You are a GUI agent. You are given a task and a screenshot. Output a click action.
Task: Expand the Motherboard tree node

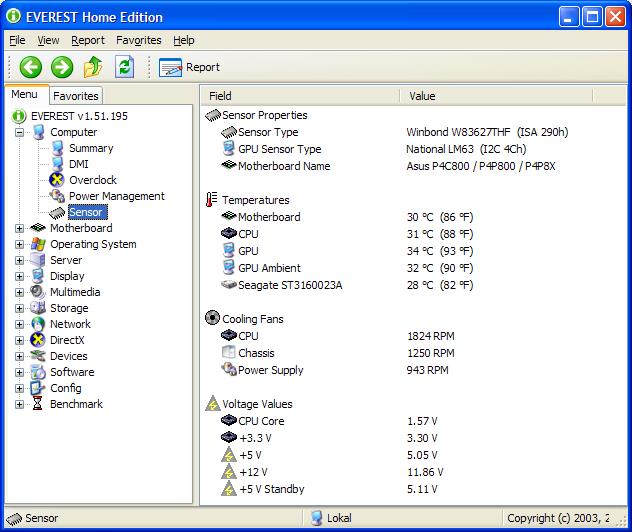click(19, 229)
